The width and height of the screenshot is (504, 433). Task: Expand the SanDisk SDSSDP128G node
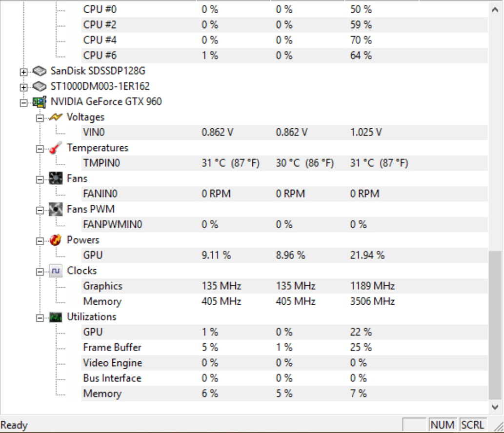click(x=23, y=72)
